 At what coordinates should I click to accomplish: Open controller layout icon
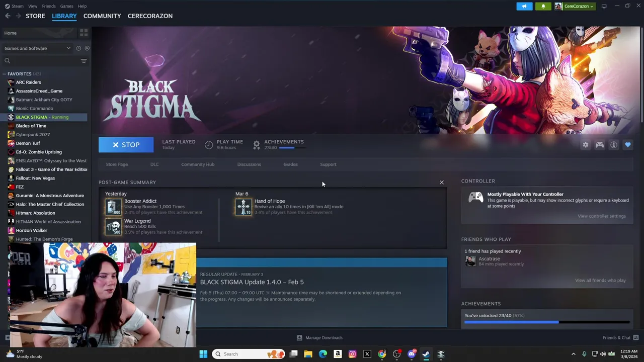pos(599,145)
